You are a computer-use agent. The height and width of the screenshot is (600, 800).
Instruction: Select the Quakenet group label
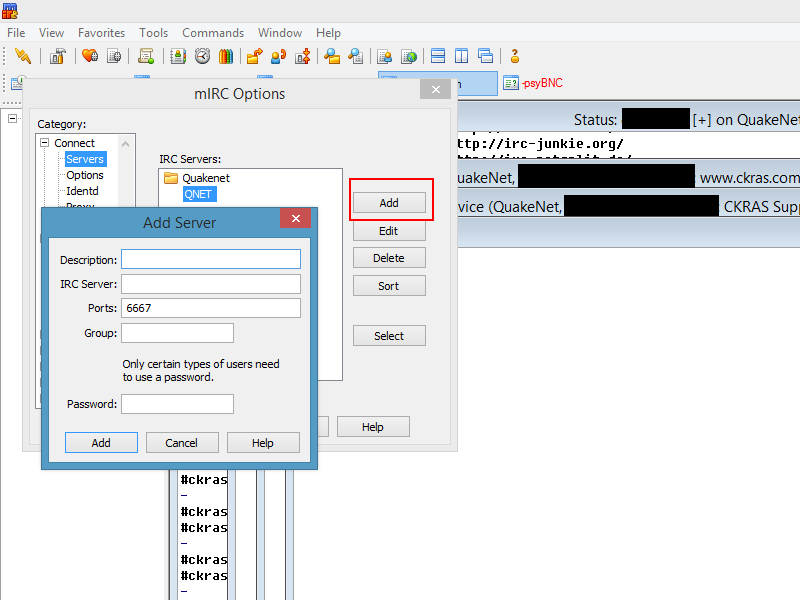pos(206,178)
